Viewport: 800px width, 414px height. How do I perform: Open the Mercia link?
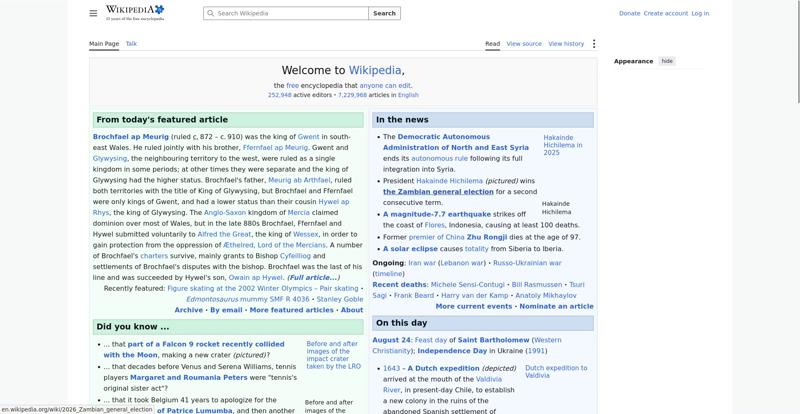pyautogui.click(x=298, y=212)
